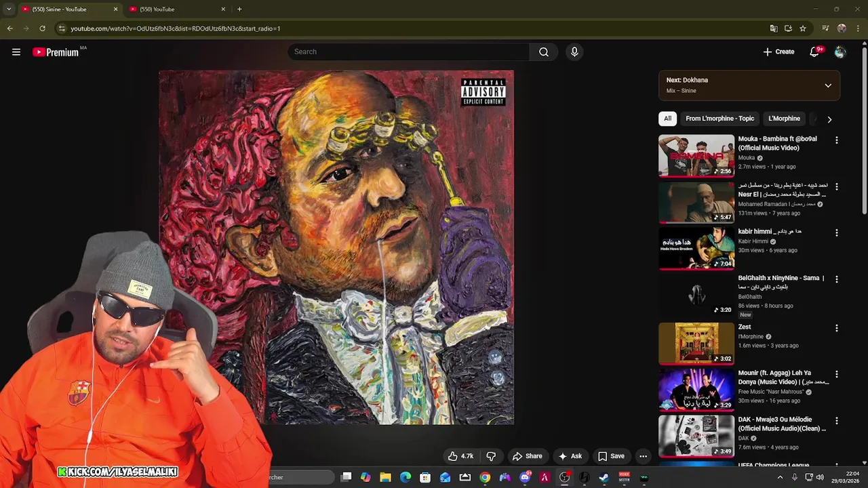The width and height of the screenshot is (868, 488).
Task: Open Discord from the taskbar
Action: coord(525,477)
